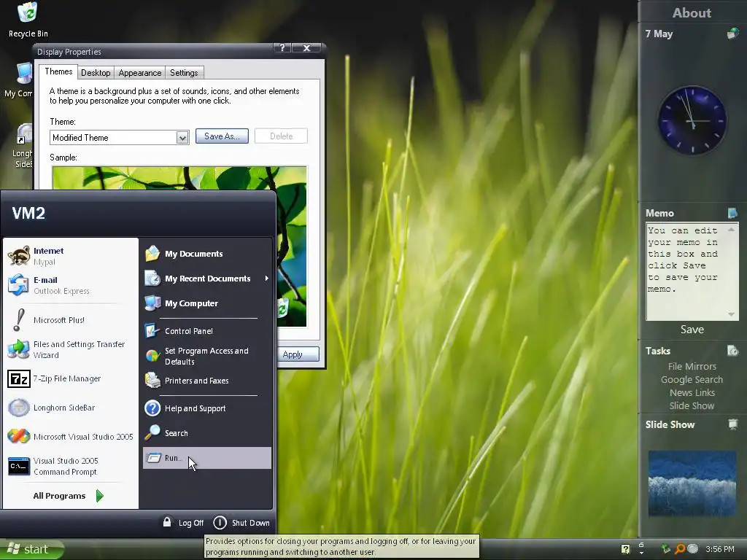Launch Microsoft Visual Studio 2005
The height and width of the screenshot is (560, 747).
tap(71, 437)
